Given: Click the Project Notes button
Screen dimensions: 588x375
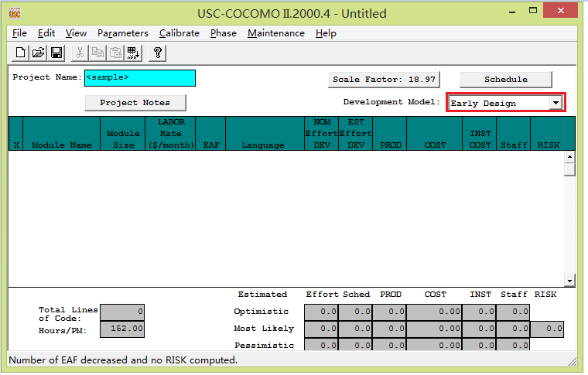Looking at the screenshot, I should [135, 103].
